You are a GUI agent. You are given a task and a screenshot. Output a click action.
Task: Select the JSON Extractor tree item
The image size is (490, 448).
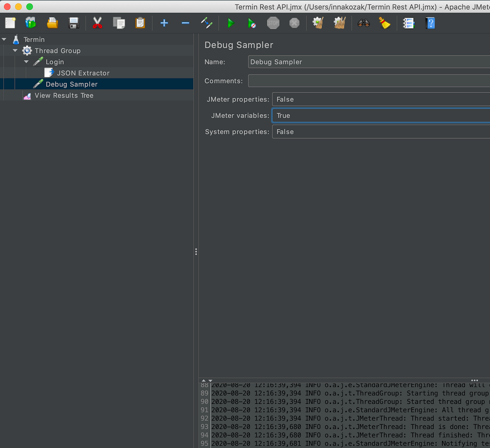click(83, 73)
